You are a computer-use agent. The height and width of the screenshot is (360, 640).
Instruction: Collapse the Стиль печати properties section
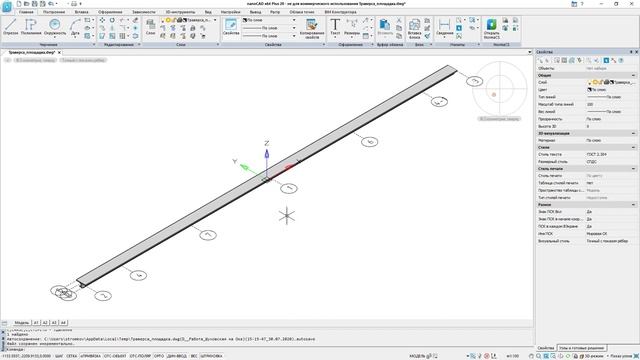[633, 169]
